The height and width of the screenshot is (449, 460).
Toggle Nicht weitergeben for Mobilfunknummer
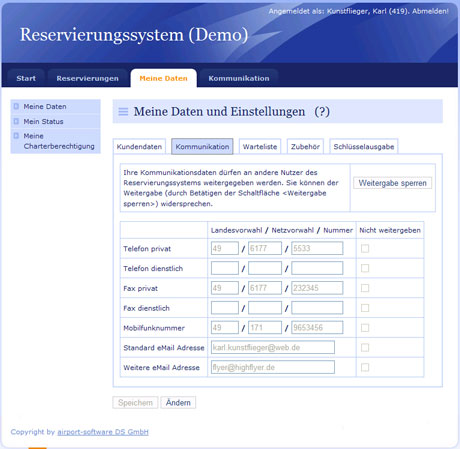point(365,328)
